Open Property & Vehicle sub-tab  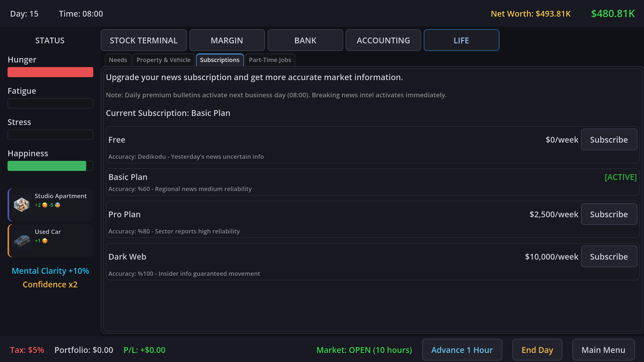coord(163,60)
